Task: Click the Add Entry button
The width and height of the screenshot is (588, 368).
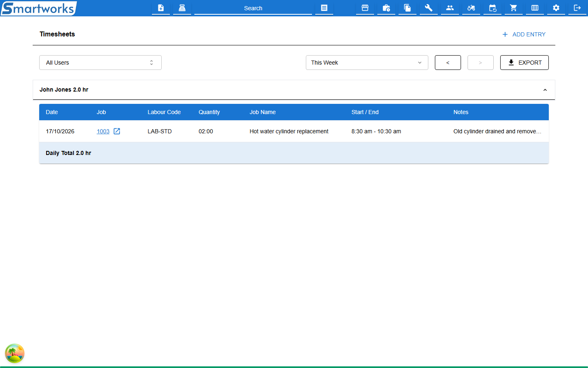Action: pos(524,34)
